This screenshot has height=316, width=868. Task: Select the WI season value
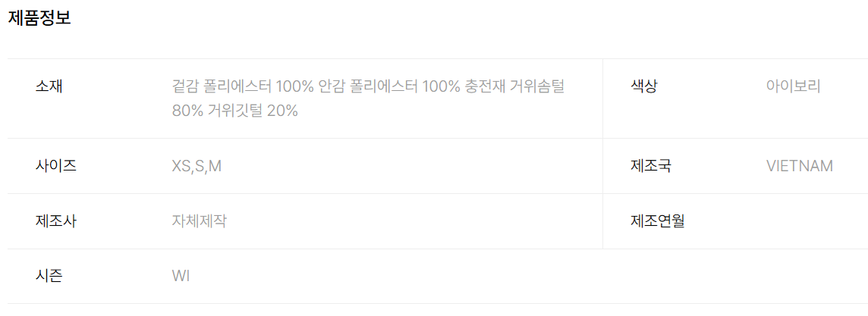(181, 276)
